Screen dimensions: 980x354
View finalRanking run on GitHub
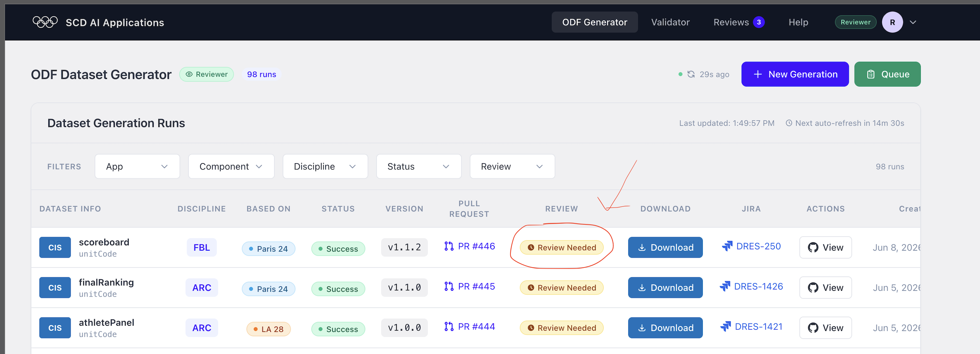(825, 288)
